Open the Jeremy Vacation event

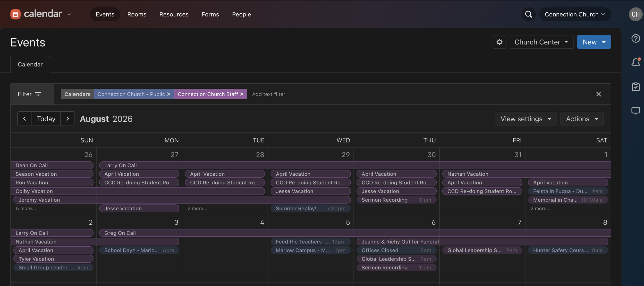coord(182,200)
